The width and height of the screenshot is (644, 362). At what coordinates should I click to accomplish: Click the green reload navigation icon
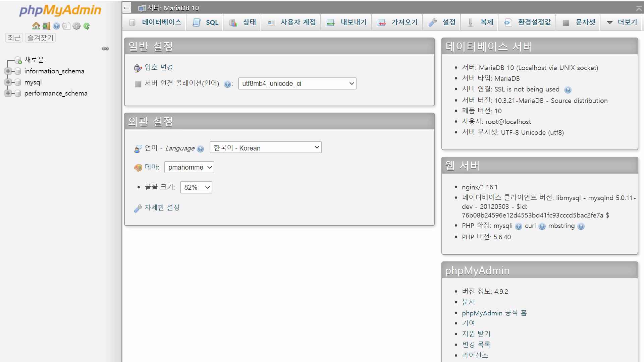[x=87, y=26]
